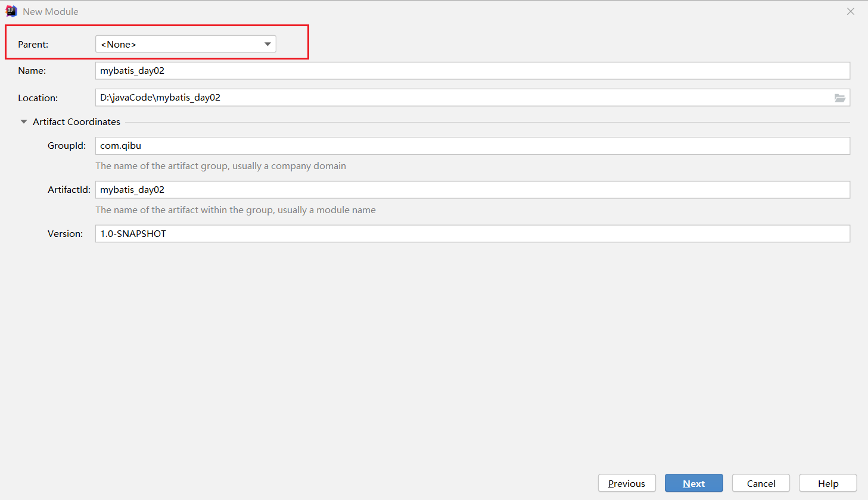Click the ArtifactId hint about module name
The width and height of the screenshot is (868, 500).
pyautogui.click(x=235, y=210)
